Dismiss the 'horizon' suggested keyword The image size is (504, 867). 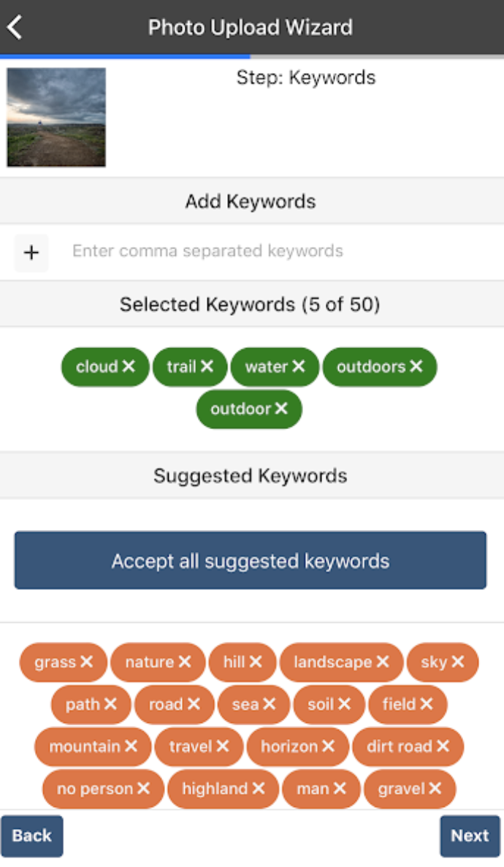[329, 746]
